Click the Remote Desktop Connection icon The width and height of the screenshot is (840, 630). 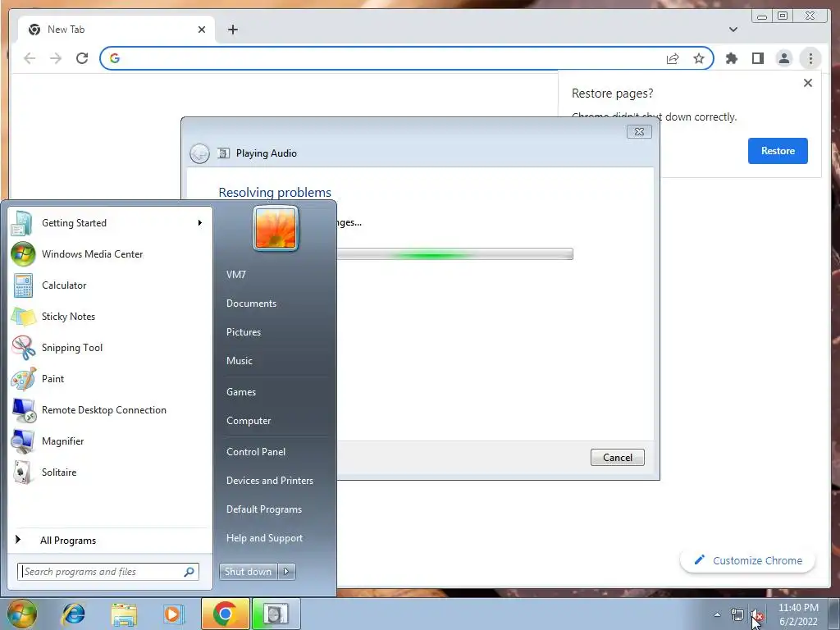pyautogui.click(x=23, y=410)
